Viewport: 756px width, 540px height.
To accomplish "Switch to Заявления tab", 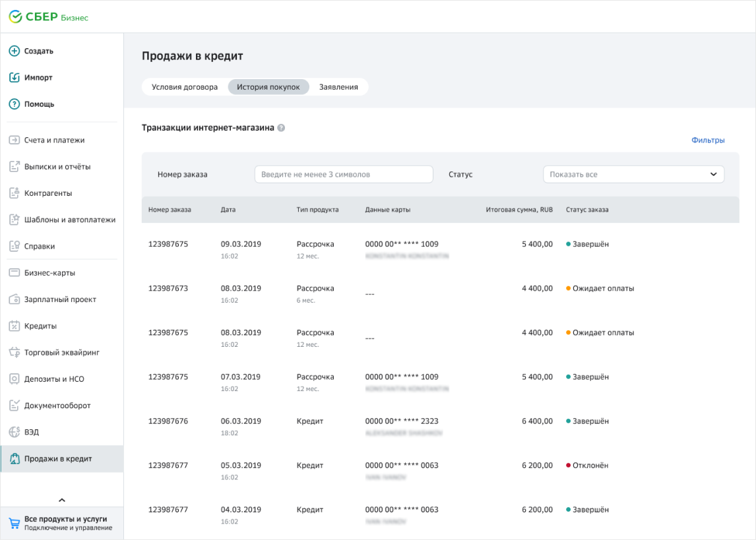I will tap(338, 87).
